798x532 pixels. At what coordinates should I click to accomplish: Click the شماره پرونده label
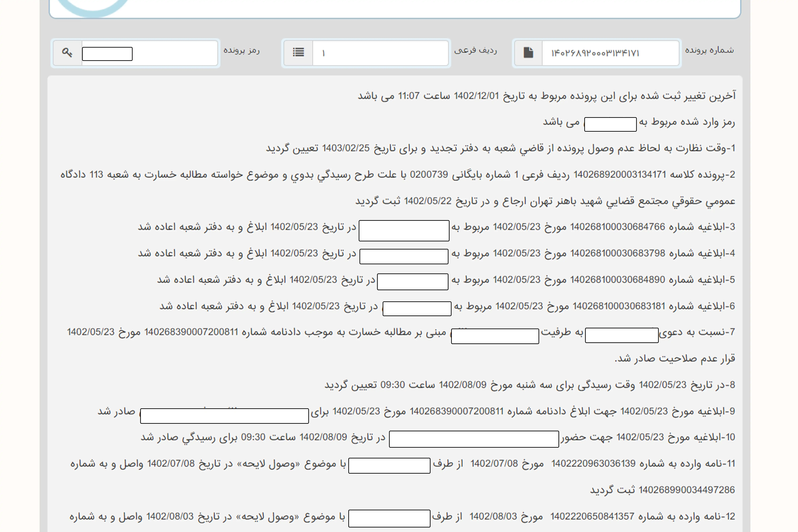coord(709,51)
